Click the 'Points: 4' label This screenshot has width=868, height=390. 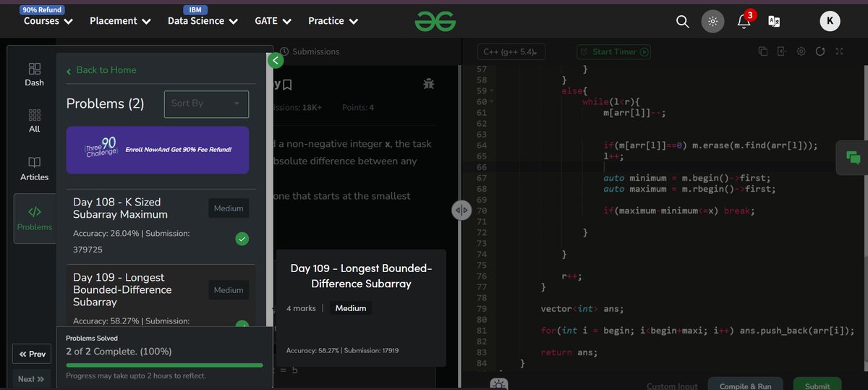click(x=358, y=108)
